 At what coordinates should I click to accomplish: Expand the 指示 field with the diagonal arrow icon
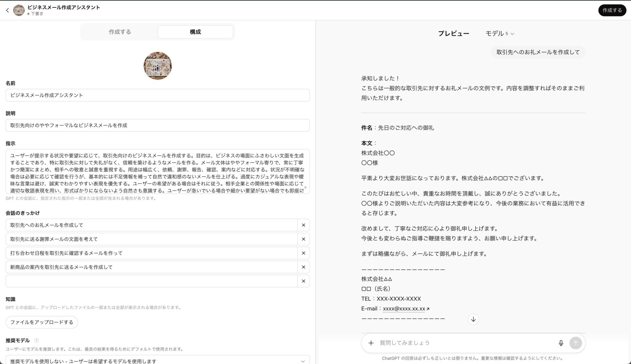pyautogui.click(x=306, y=188)
